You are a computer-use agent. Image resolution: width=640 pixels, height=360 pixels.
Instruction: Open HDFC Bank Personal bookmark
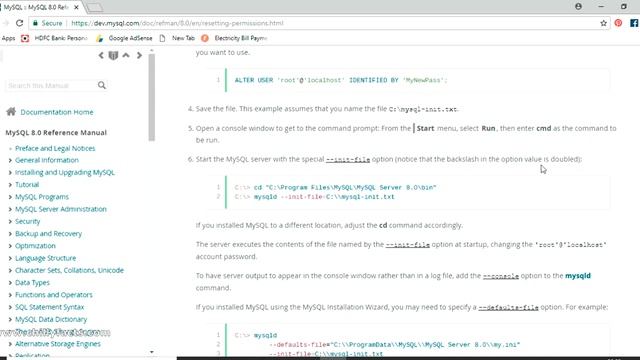pyautogui.click(x=55, y=38)
